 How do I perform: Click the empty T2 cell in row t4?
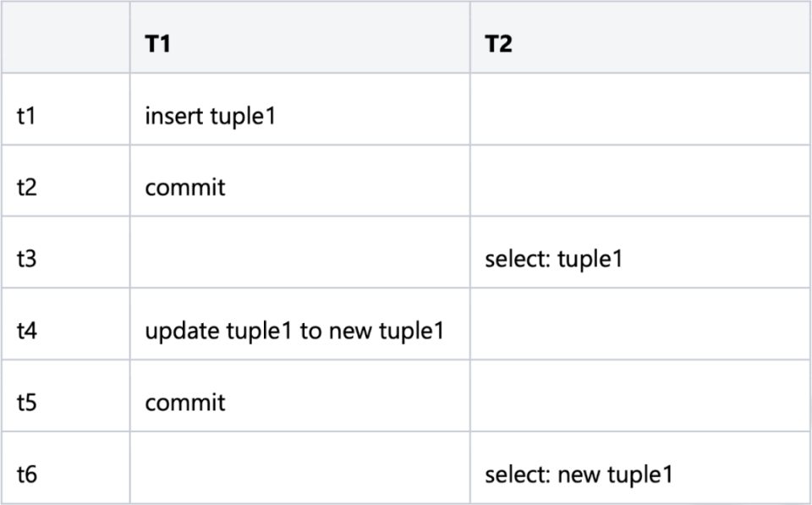639,331
